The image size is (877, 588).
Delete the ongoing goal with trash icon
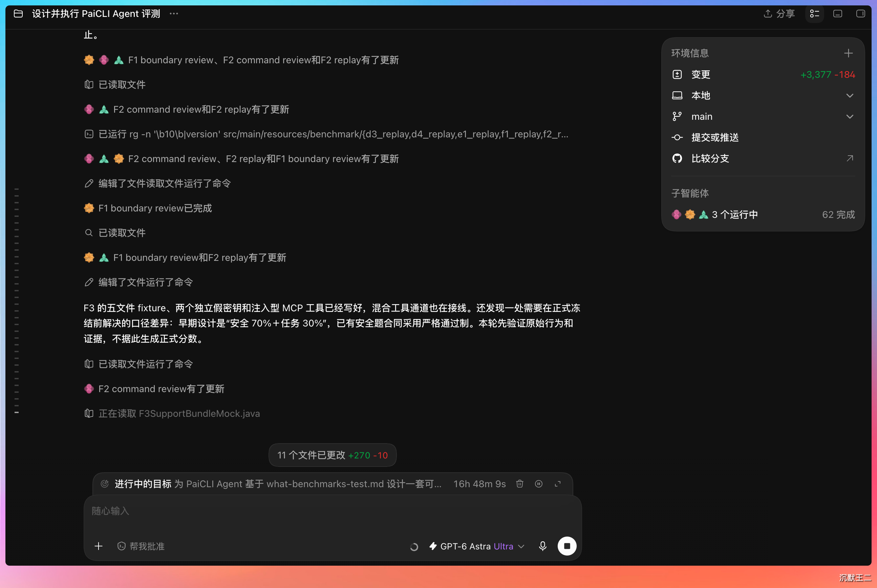[x=519, y=484]
